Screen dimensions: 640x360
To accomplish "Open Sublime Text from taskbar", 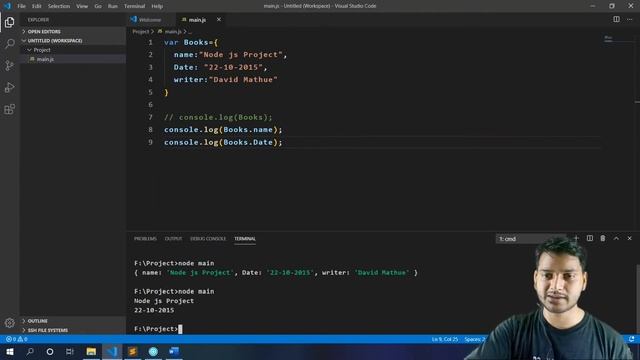I will [x=132, y=351].
